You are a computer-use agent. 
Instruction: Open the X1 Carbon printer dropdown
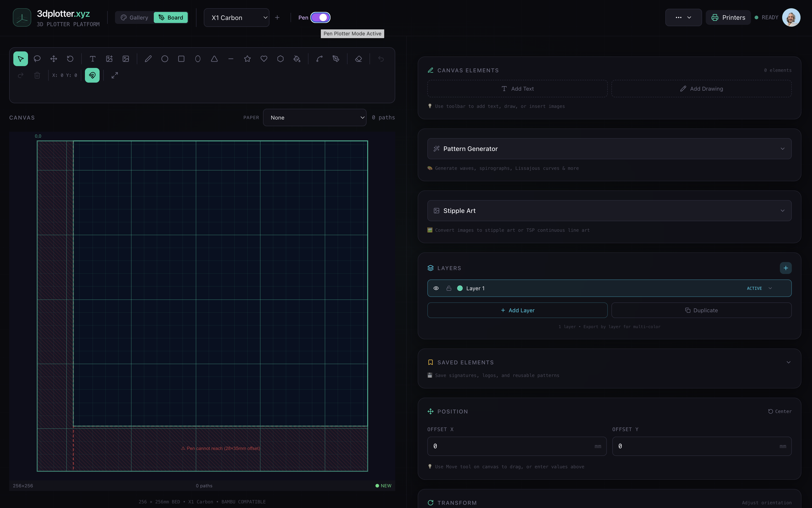tap(236, 18)
